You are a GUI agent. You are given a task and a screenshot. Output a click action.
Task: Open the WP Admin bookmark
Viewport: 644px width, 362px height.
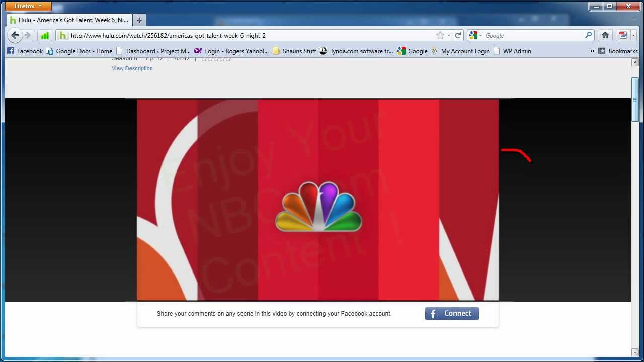pos(512,51)
